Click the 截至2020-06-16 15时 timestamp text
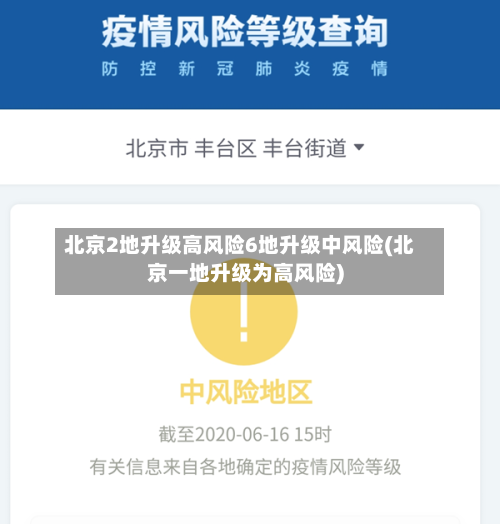This screenshot has width=500, height=524. (245, 434)
